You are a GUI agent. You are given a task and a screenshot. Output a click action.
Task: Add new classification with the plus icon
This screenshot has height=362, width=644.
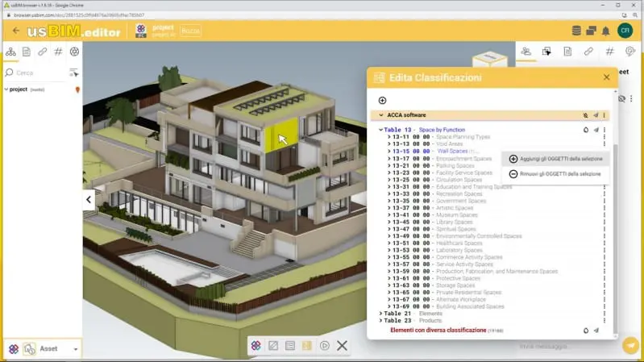point(382,100)
